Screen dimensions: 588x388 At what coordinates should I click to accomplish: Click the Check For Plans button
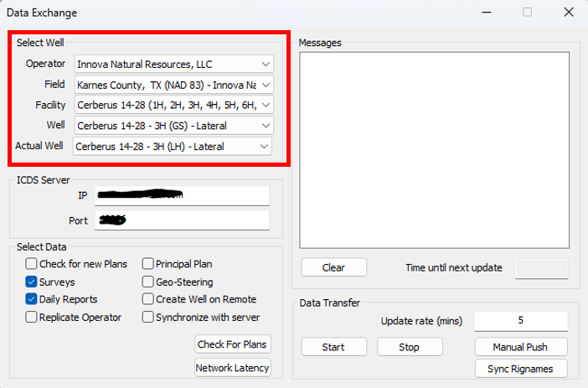click(x=232, y=344)
